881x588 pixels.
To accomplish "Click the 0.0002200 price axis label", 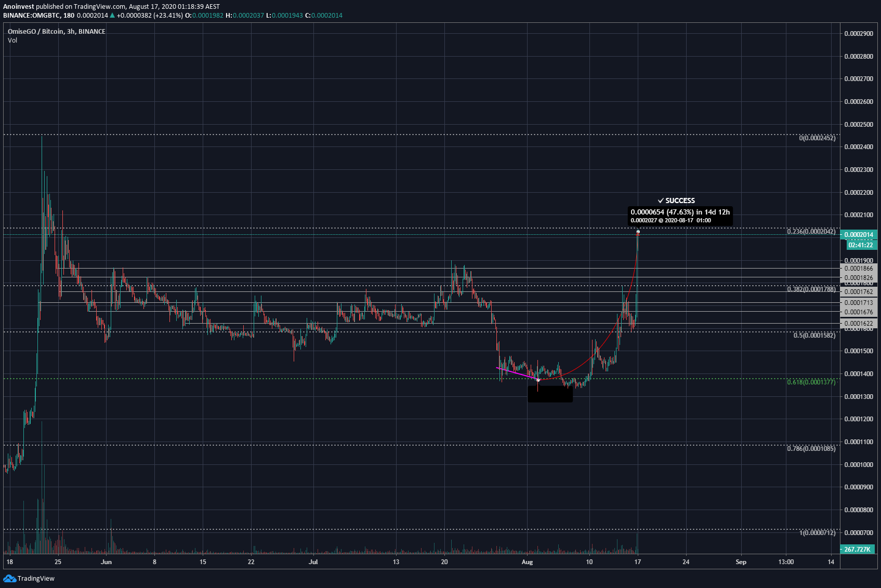I will coord(859,192).
